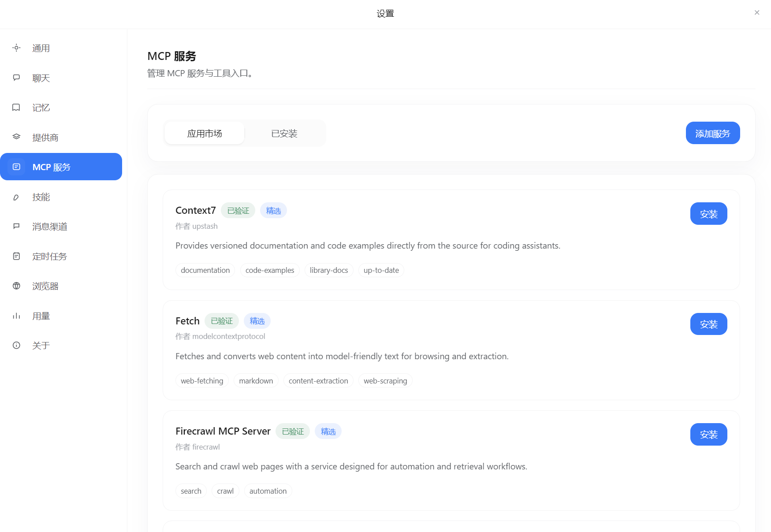Select the MCP 服务 sidebar icon

coord(16,167)
